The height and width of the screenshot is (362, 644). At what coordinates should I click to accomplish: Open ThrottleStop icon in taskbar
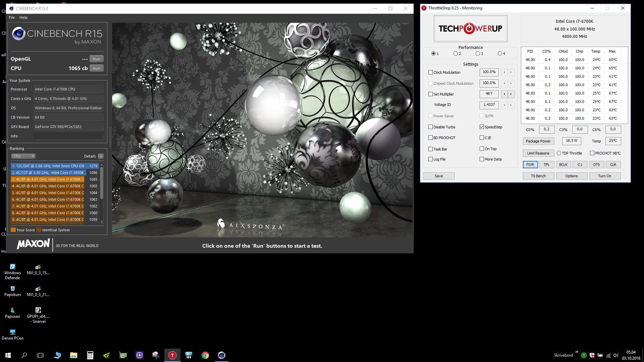(172, 355)
